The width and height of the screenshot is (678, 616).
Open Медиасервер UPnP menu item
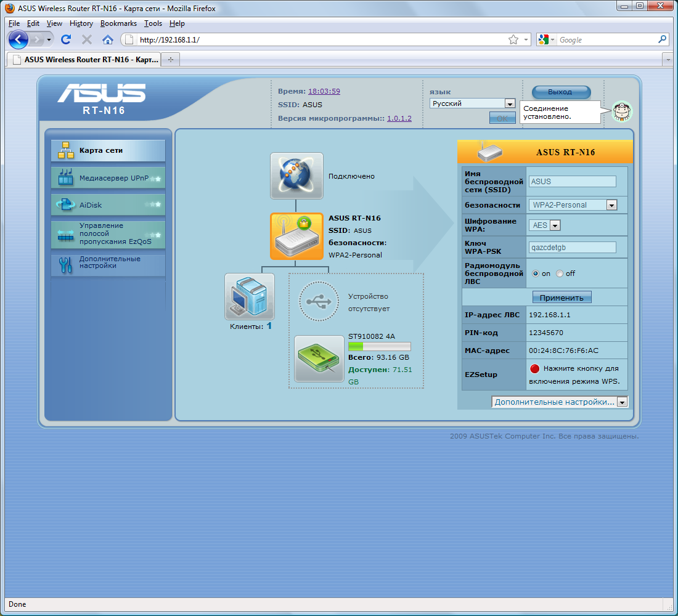(x=108, y=177)
